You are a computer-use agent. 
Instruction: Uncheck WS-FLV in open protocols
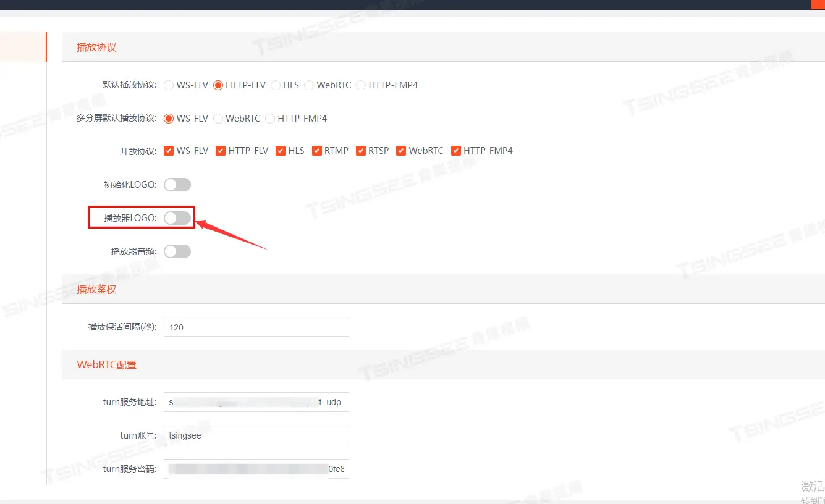(x=169, y=151)
